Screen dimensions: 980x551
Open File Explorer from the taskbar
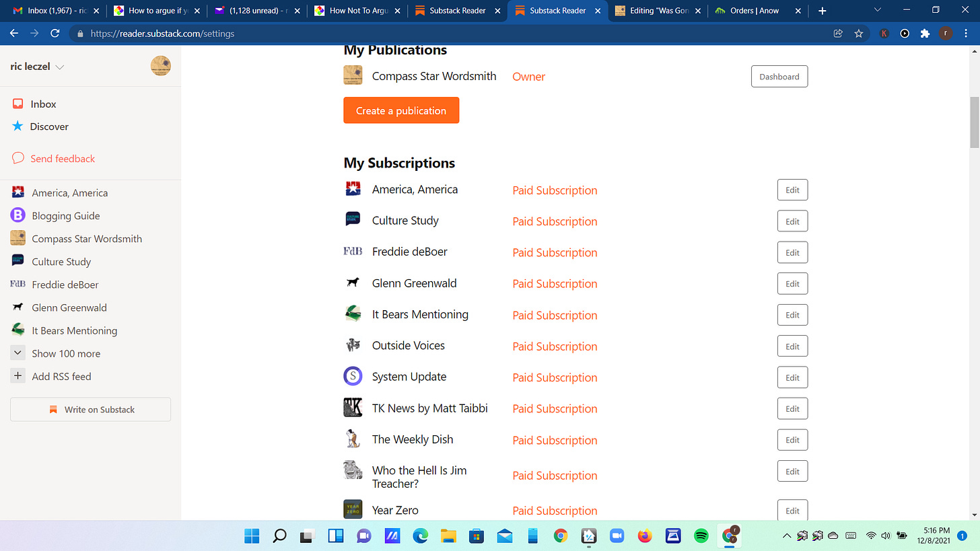coord(448,536)
